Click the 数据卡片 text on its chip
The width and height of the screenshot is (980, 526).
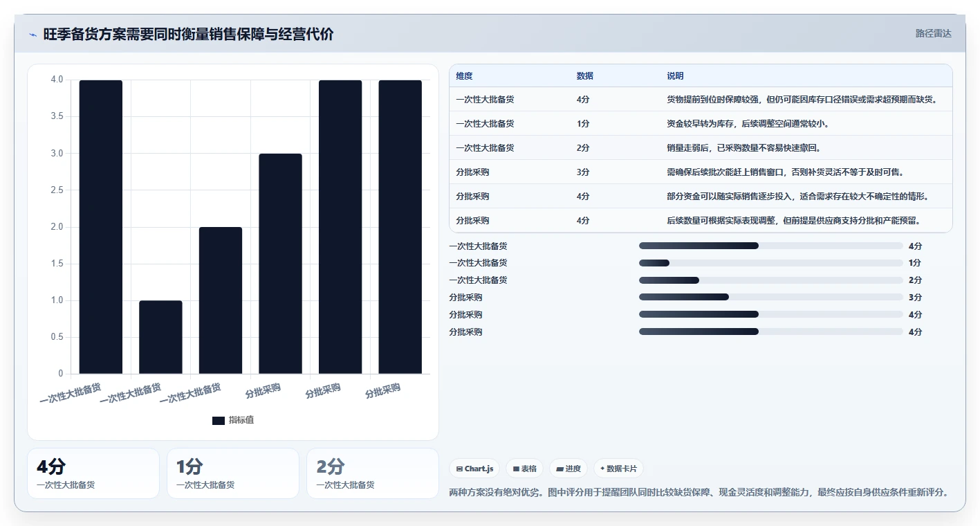coord(621,469)
